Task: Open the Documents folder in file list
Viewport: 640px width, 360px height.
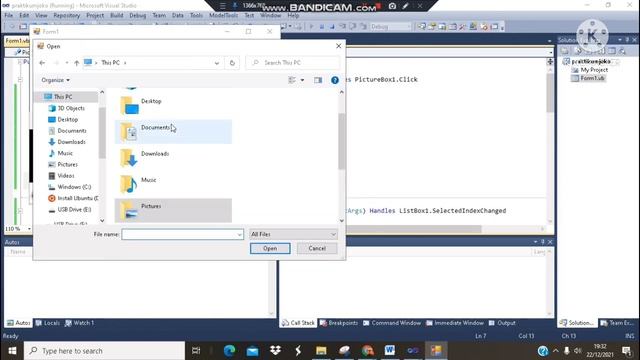Action: pyautogui.click(x=173, y=131)
